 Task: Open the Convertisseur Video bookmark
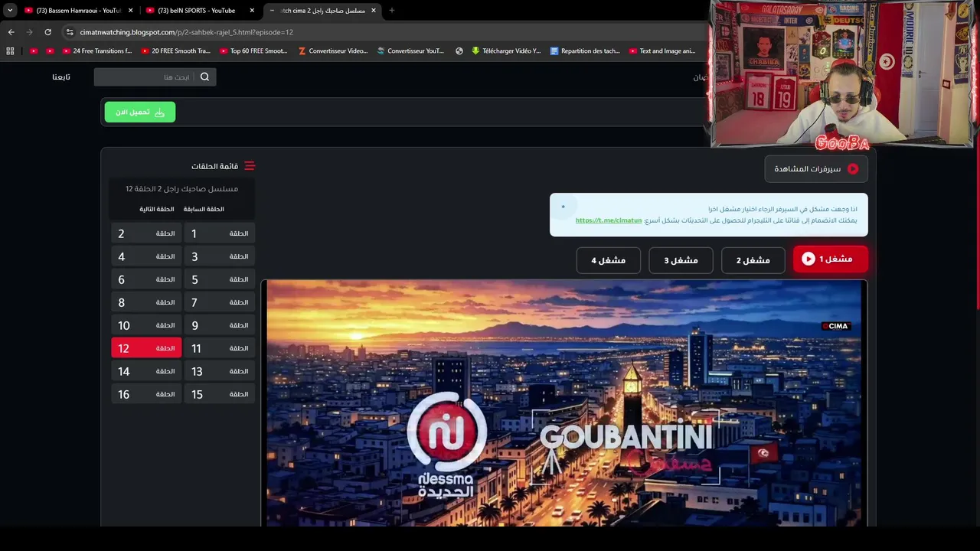[x=333, y=51]
